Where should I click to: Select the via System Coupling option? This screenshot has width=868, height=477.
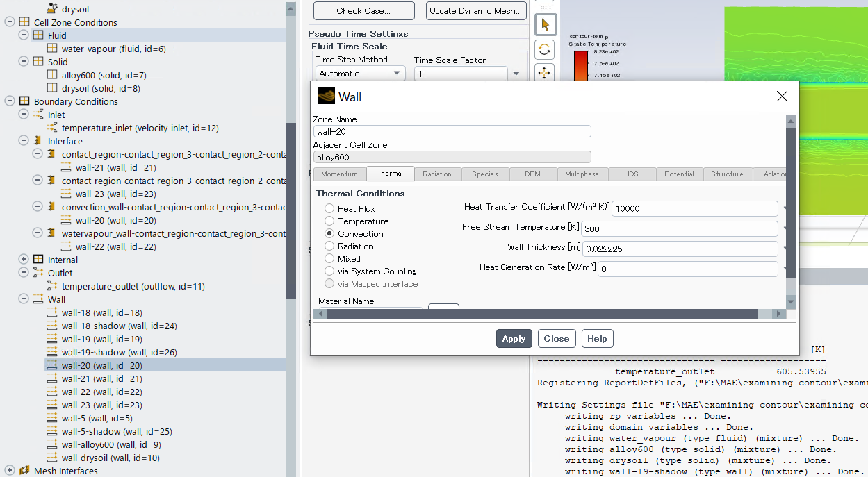329,271
